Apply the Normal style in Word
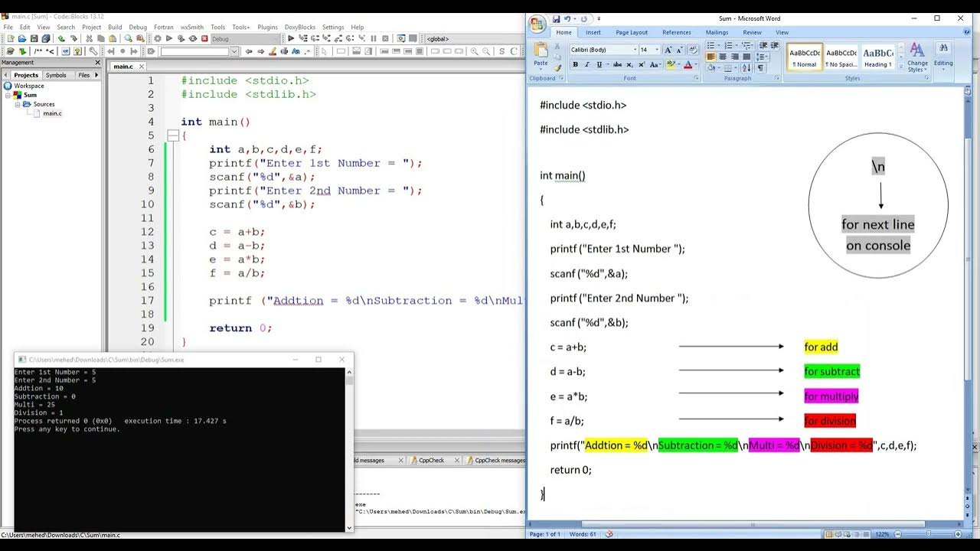This screenshot has width=980, height=551. pyautogui.click(x=805, y=57)
